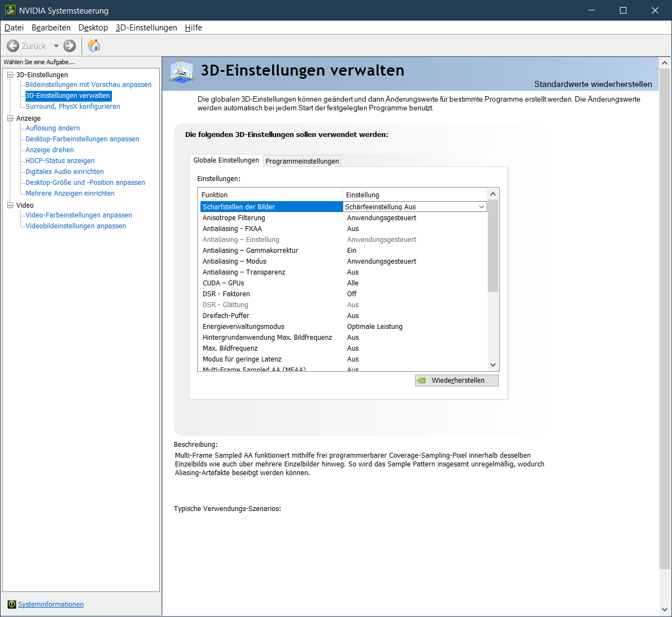Screen dimensions: 672x617
Task: Open Systeminformationen link
Action: (51, 604)
